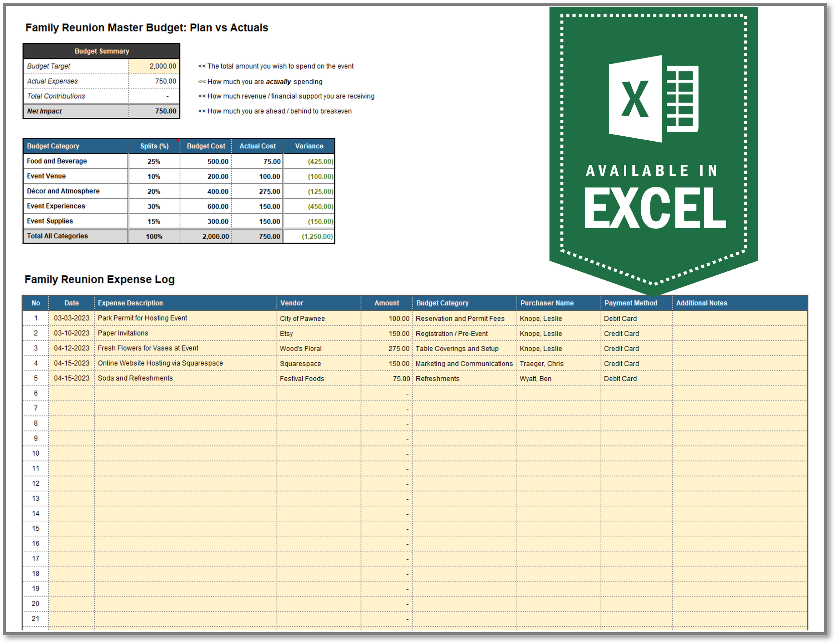Click the Event Experiences variance cell
Image resolution: width=836 pixels, height=644 pixels.
[309, 207]
